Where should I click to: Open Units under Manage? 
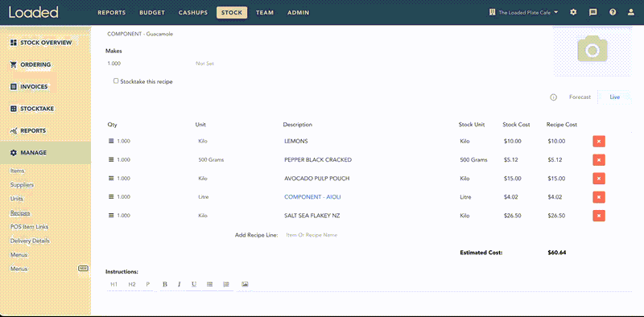[x=17, y=199]
